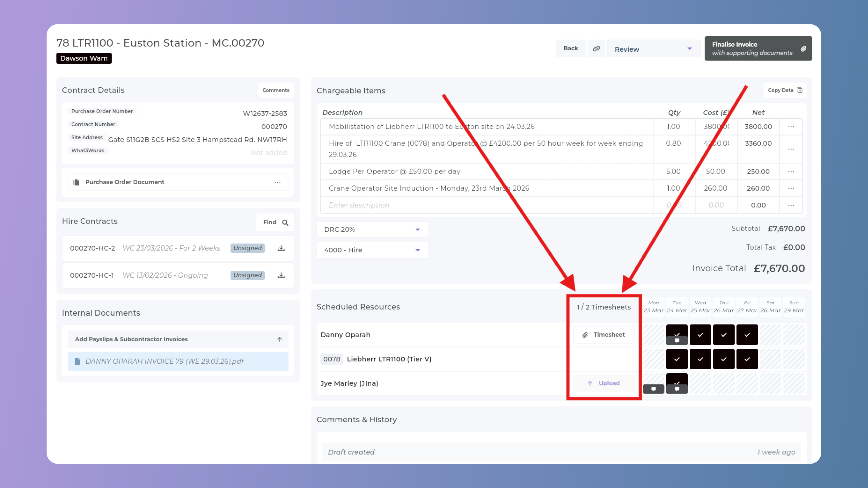Viewport: 868px width, 488px height.
Task: Click the copy link icon button
Action: point(596,49)
